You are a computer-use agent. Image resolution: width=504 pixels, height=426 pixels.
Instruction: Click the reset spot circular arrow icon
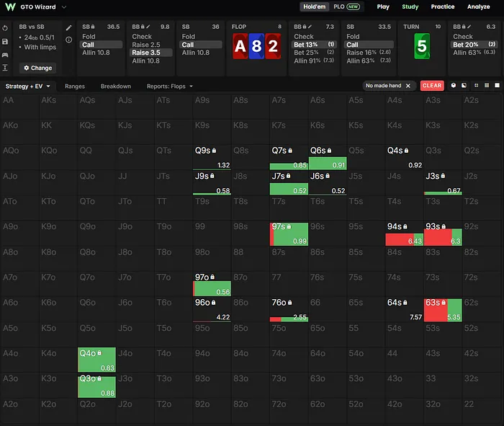tap(5, 28)
